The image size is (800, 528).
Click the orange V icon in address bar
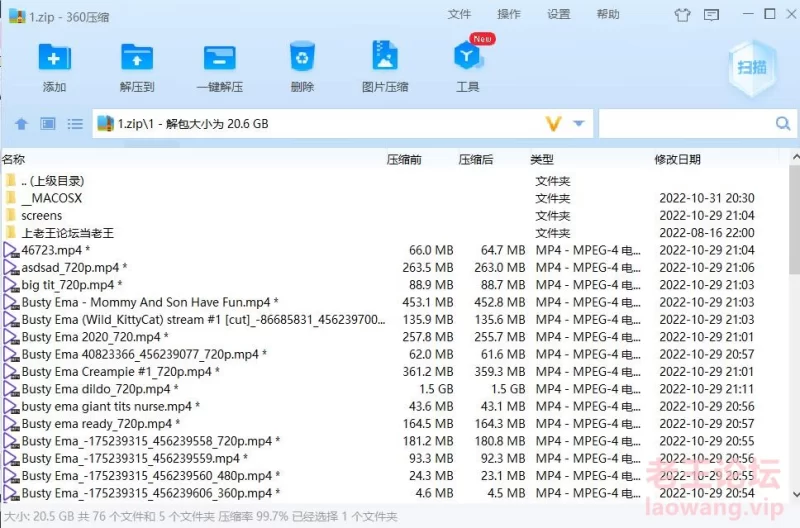554,123
